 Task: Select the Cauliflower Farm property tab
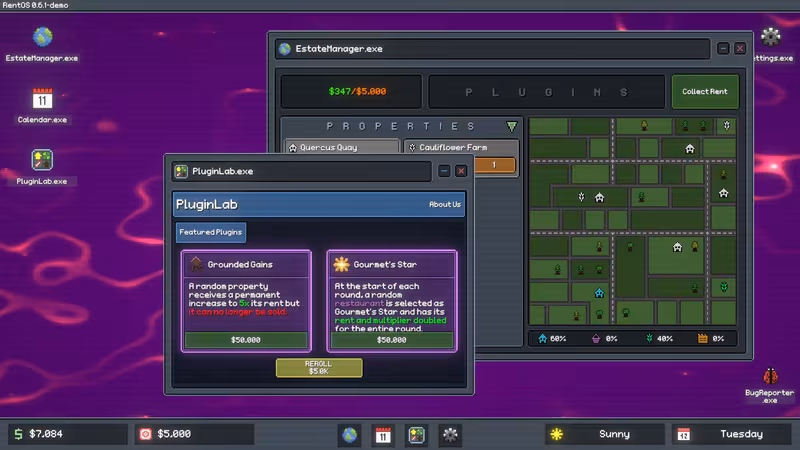point(461,147)
